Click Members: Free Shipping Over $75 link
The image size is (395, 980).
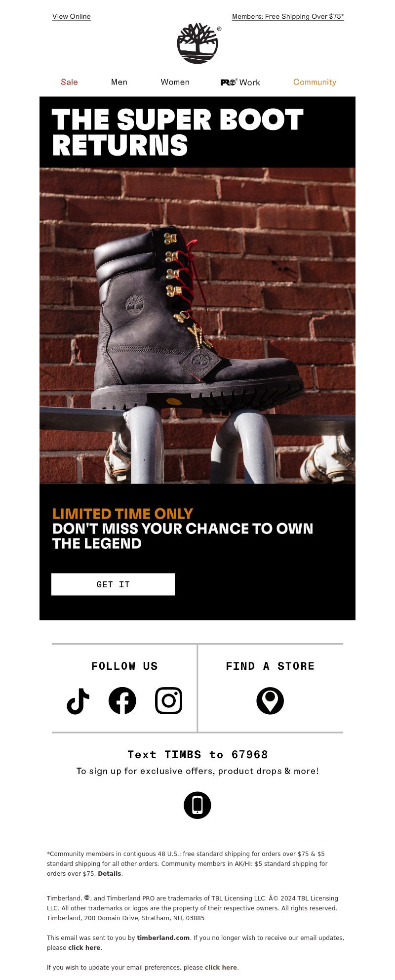pyautogui.click(x=288, y=16)
